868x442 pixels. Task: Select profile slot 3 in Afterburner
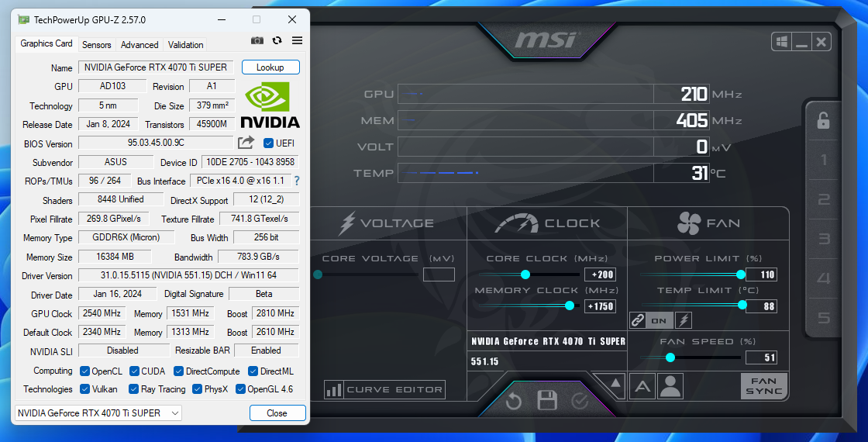click(x=824, y=239)
